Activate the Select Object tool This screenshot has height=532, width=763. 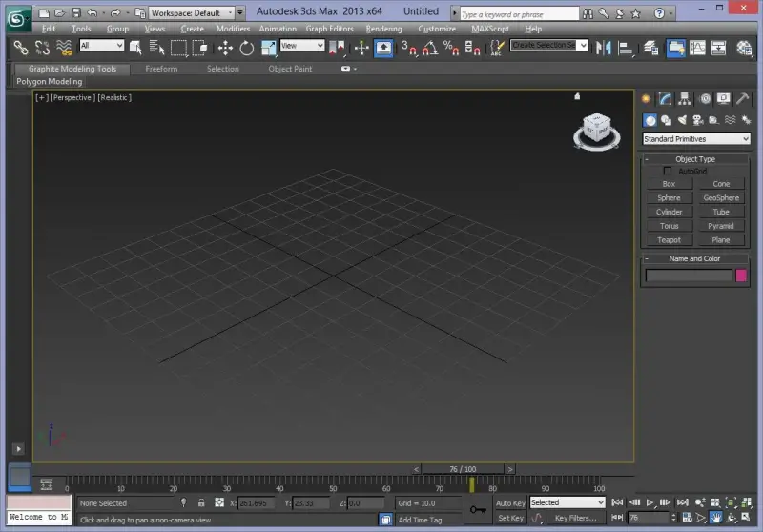click(x=135, y=48)
